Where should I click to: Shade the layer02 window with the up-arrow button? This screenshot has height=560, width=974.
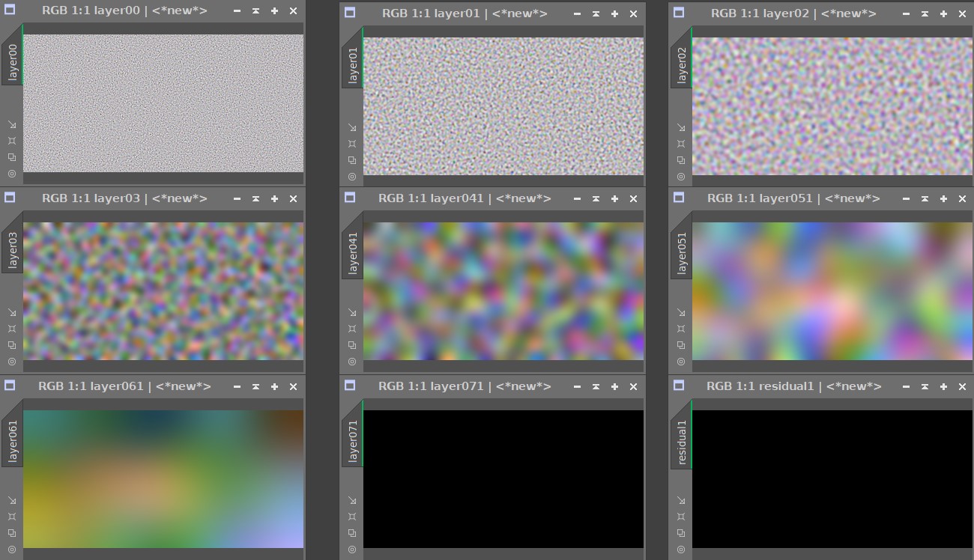(925, 14)
